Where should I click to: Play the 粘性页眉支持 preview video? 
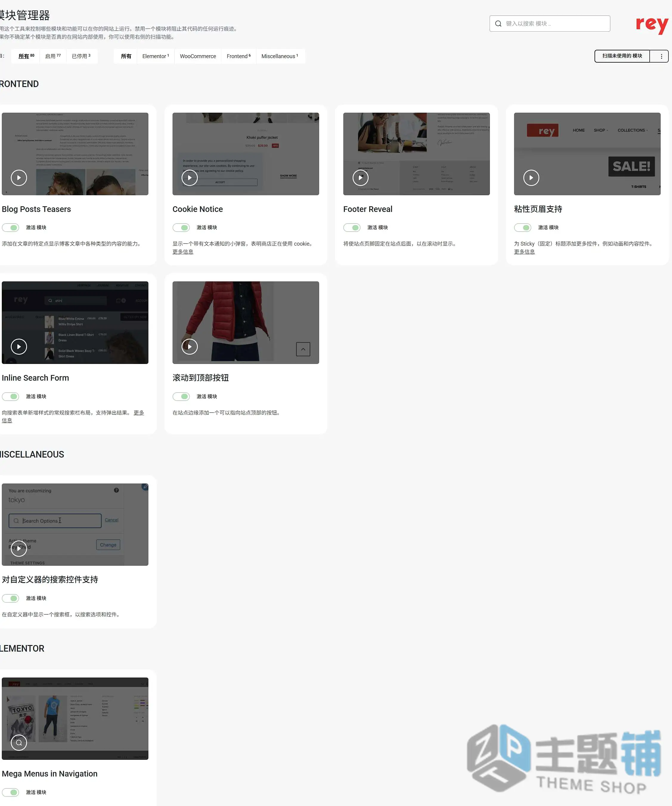coord(531,178)
